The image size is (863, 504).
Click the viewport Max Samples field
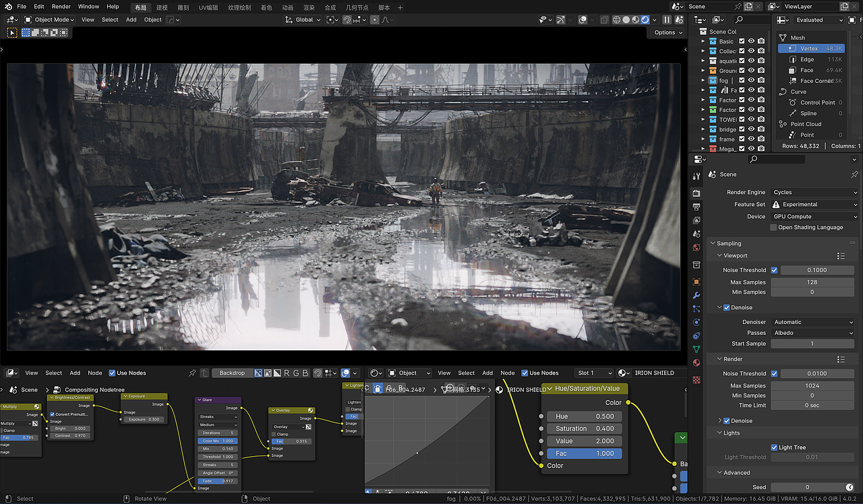[x=812, y=282]
